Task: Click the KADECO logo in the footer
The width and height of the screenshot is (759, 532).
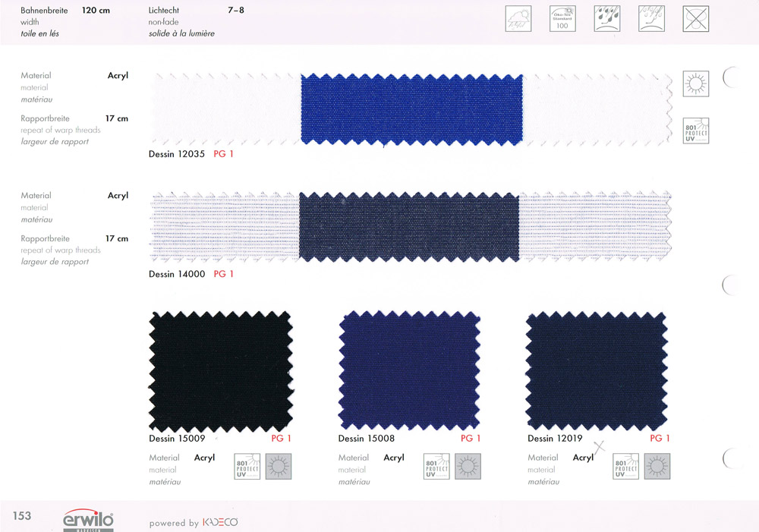Action: pos(220,523)
